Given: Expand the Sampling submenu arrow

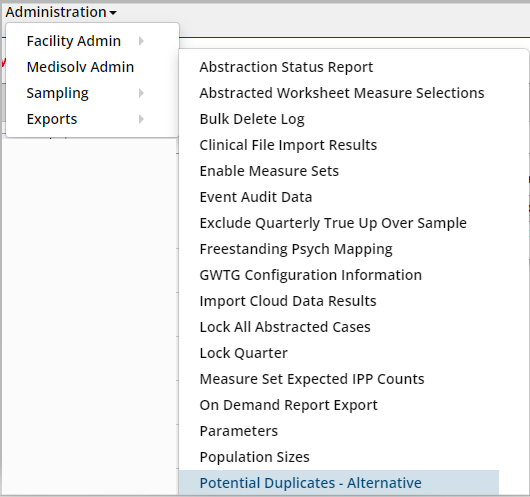Looking at the screenshot, I should click(141, 93).
